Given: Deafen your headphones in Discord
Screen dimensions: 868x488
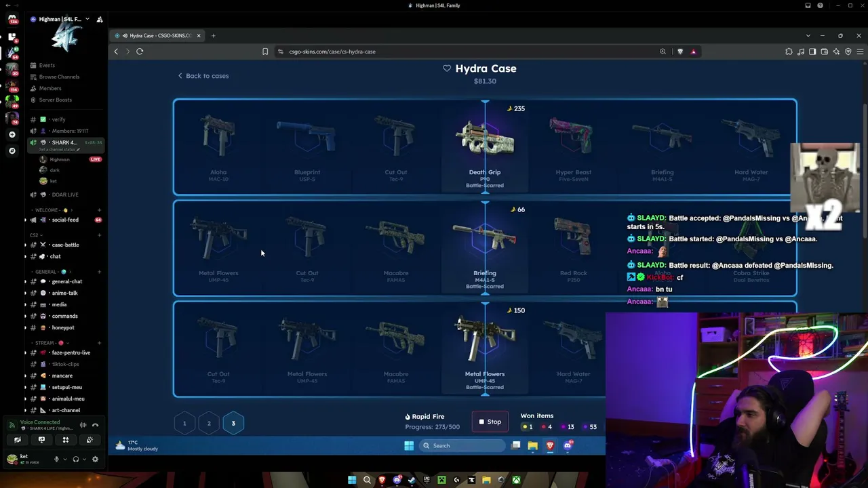Looking at the screenshot, I should [75, 459].
